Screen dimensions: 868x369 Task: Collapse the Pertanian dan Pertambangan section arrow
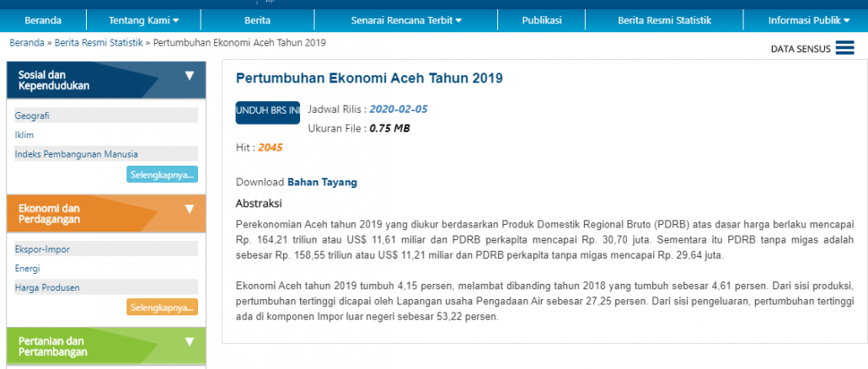(x=190, y=342)
